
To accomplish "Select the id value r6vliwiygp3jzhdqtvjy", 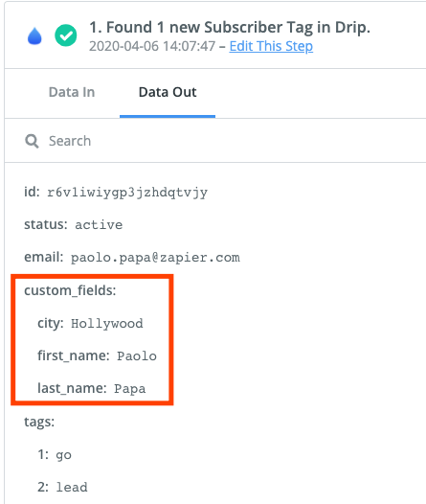I will click(127, 193).
